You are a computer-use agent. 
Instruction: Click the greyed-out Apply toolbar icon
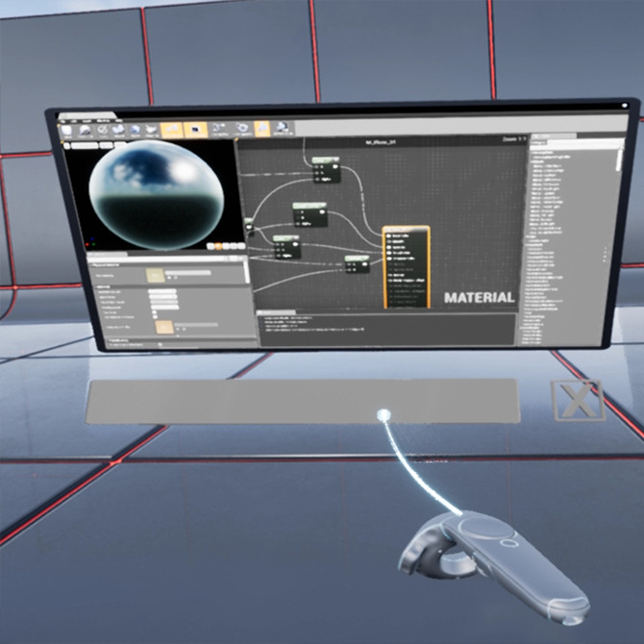(x=102, y=131)
